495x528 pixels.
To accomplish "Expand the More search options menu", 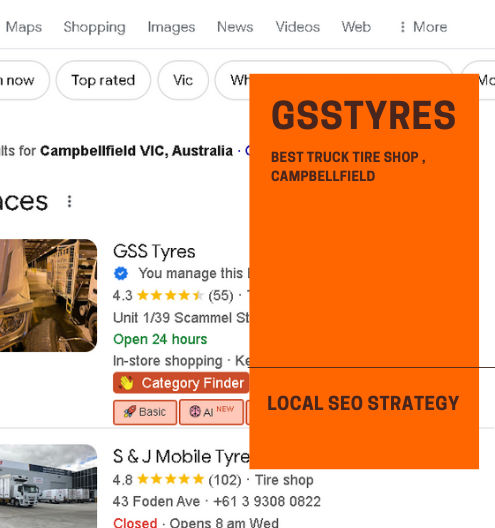I will (x=423, y=27).
